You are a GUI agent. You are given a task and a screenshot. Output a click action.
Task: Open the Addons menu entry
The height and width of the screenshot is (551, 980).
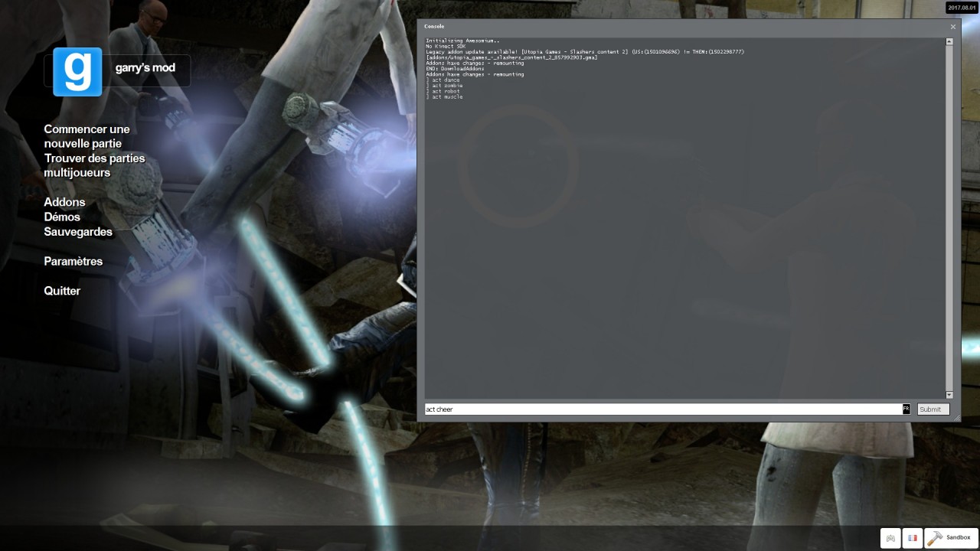64,202
